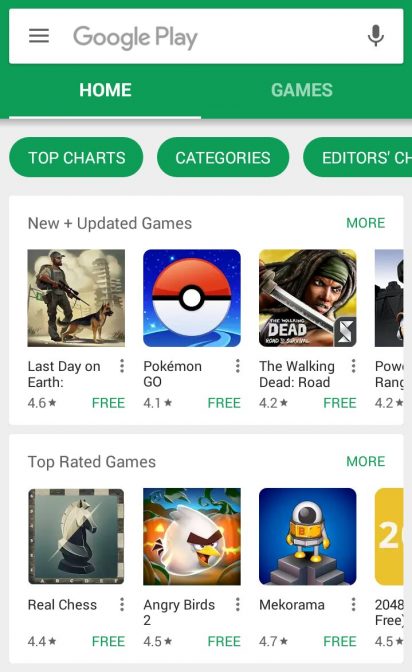This screenshot has width=412, height=672.
Task: Tap the microphone voice search icon
Action: tap(376, 36)
